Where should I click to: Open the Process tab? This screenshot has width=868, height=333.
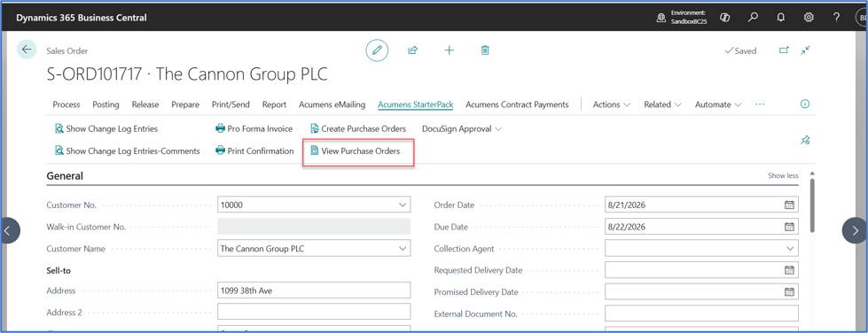(66, 104)
